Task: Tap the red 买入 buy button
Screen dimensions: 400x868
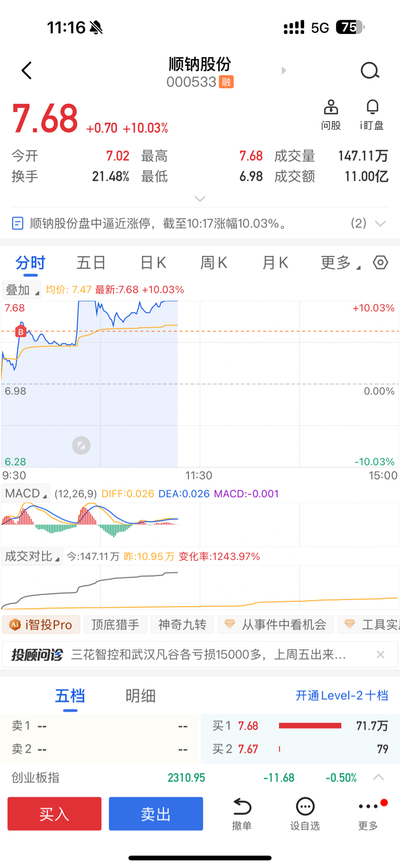Action: (x=54, y=813)
